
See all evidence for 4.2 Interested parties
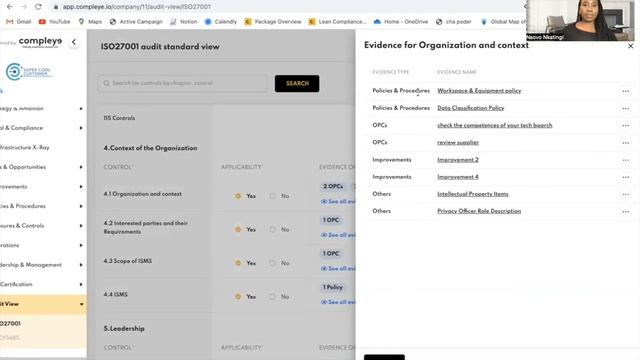coord(338,235)
